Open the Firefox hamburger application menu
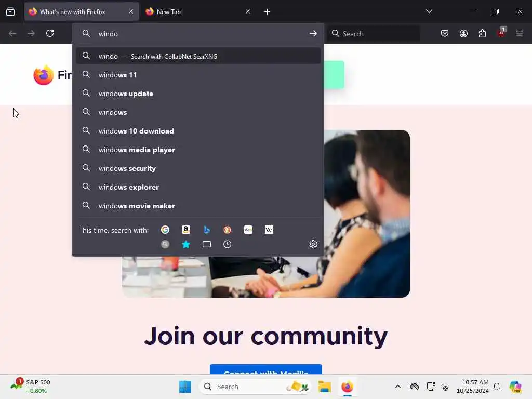 [x=520, y=33]
